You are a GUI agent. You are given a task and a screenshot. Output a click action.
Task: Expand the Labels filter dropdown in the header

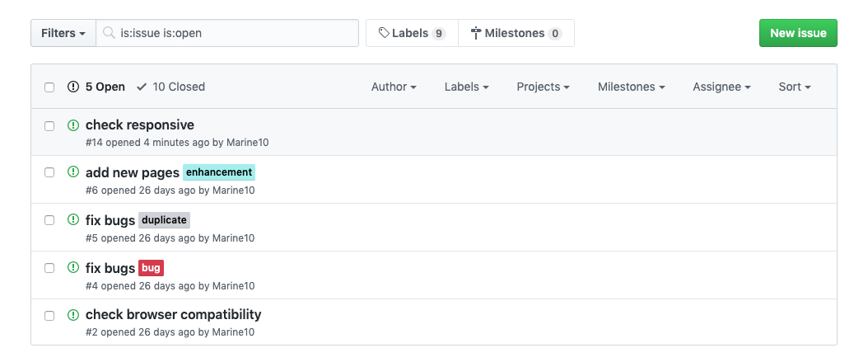click(x=466, y=87)
